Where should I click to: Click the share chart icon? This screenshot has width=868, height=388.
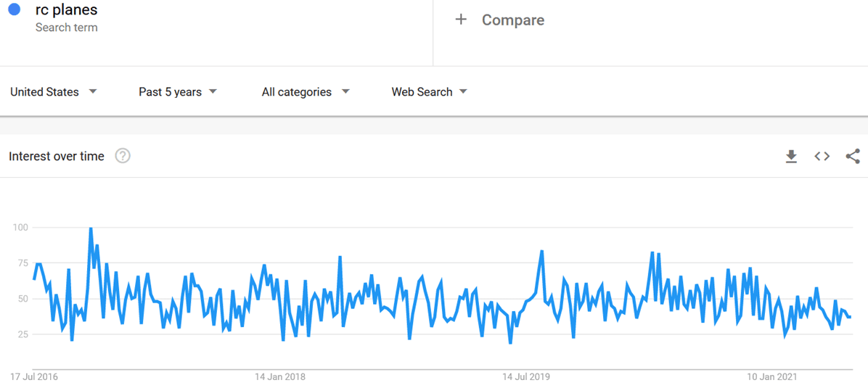[853, 157]
